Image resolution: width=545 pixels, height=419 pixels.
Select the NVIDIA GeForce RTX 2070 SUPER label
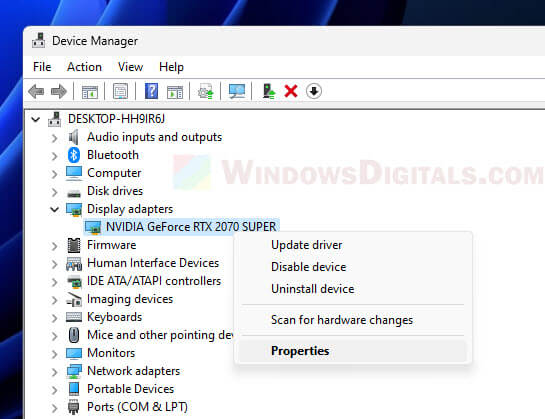click(x=191, y=227)
